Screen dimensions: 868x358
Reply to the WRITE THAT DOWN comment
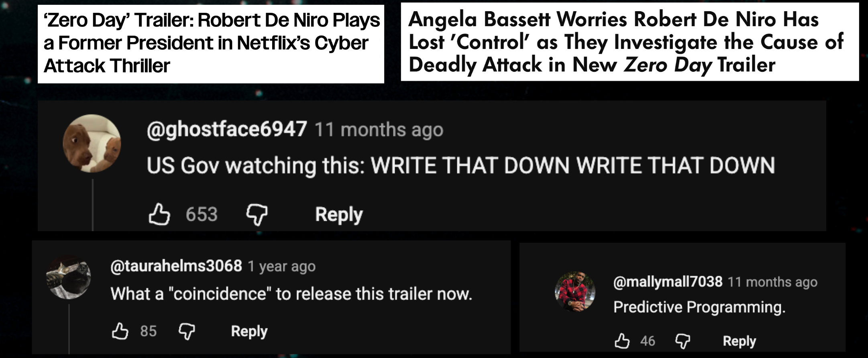click(x=339, y=215)
